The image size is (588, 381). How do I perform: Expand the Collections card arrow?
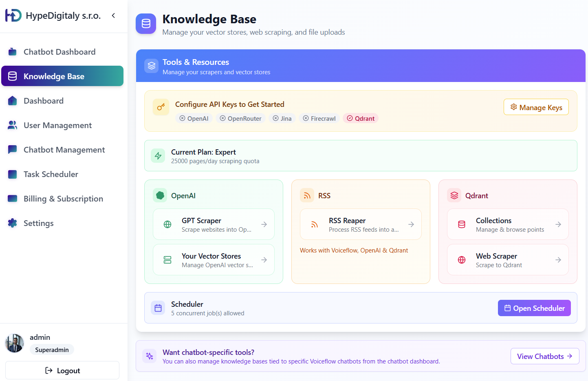[x=558, y=224]
